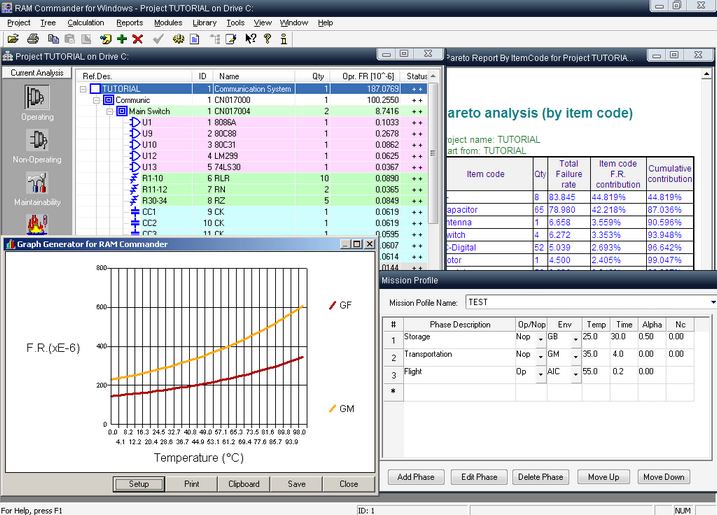The image size is (717, 515).
Task: Delete item with red X toolbar icon
Action: [x=138, y=39]
